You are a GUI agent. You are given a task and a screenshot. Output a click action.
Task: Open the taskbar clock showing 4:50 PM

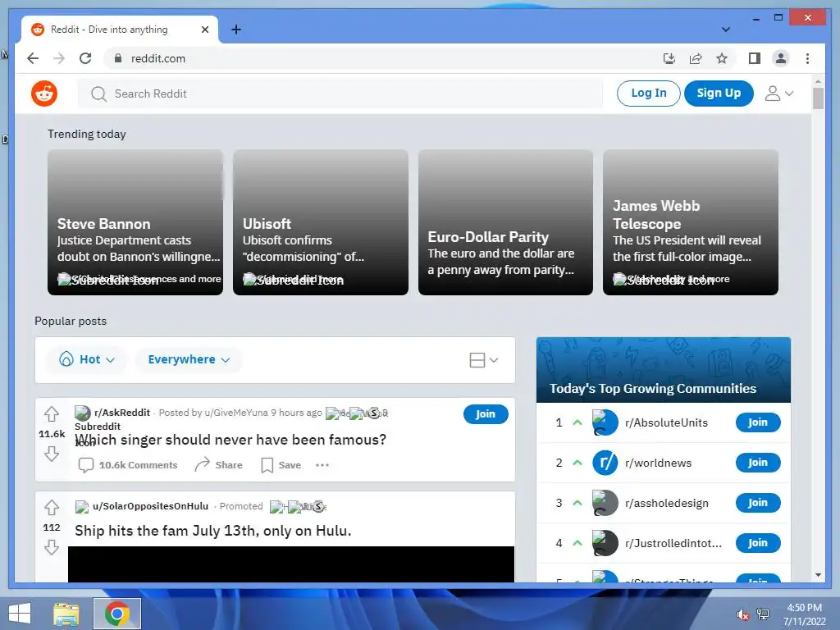coord(805,614)
